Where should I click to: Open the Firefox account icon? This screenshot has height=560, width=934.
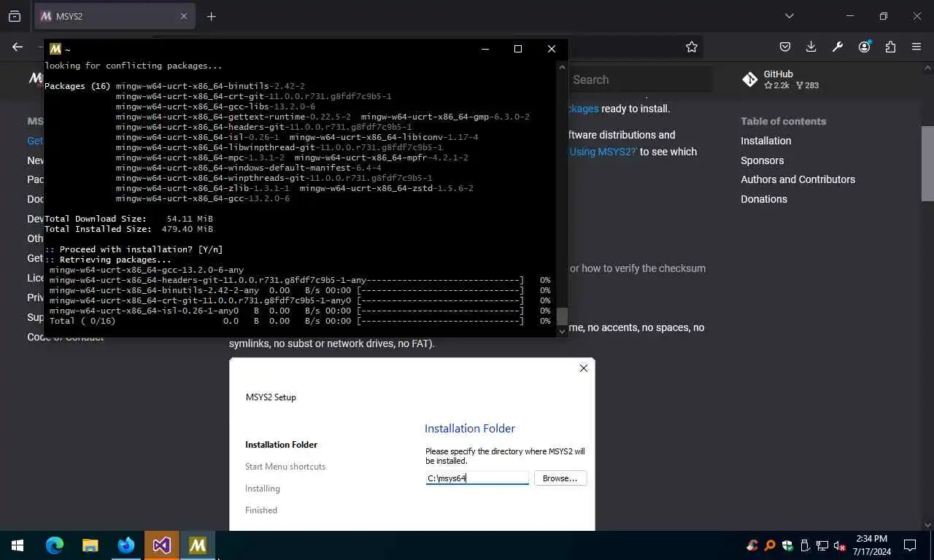(865, 47)
